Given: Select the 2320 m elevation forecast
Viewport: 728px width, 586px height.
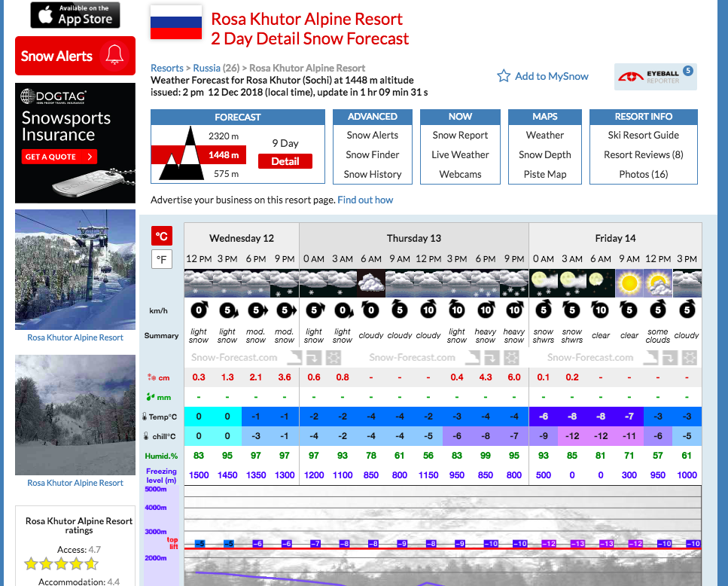Looking at the screenshot, I should (224, 136).
